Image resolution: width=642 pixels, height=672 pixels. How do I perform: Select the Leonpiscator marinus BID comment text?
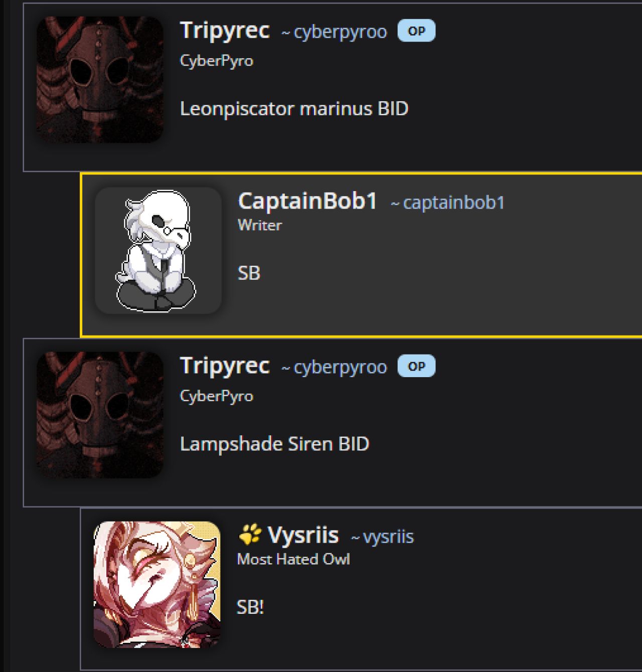coord(294,109)
